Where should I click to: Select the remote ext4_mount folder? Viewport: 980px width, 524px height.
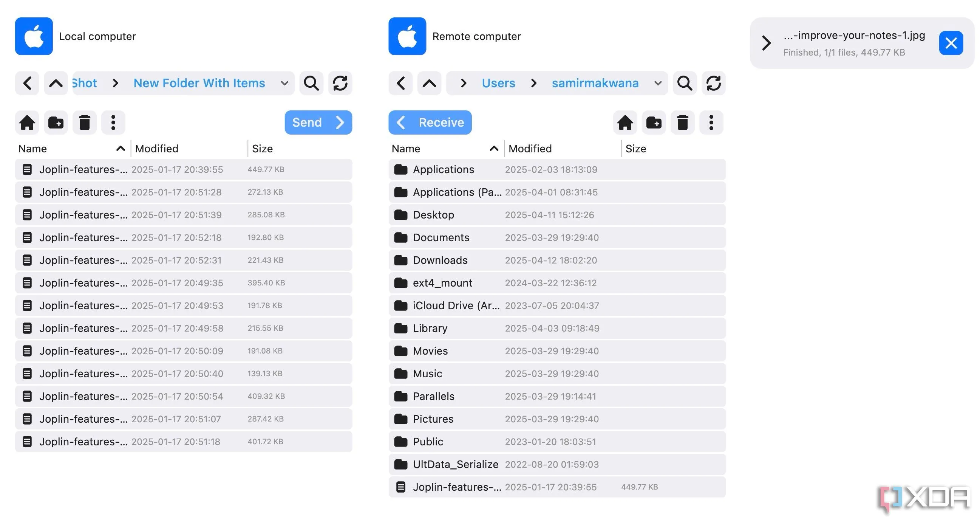[557, 283]
